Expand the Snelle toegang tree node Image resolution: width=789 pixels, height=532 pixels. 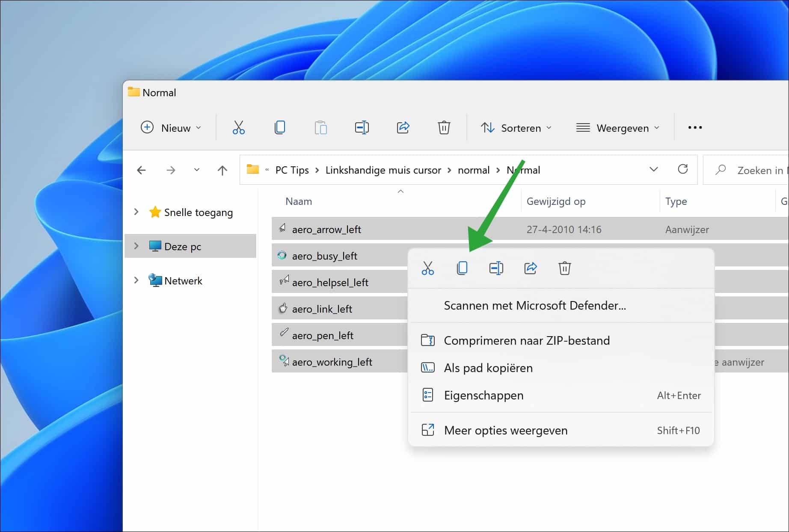point(136,212)
